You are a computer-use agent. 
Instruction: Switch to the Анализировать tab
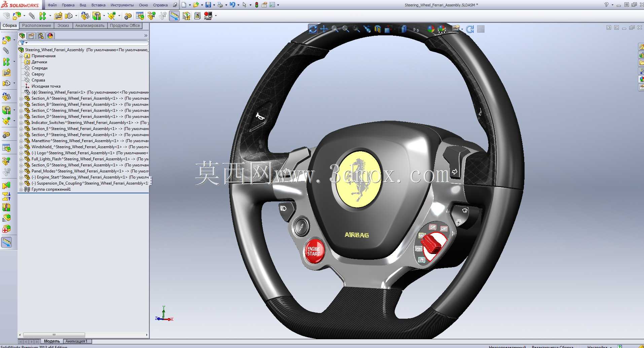pos(90,26)
